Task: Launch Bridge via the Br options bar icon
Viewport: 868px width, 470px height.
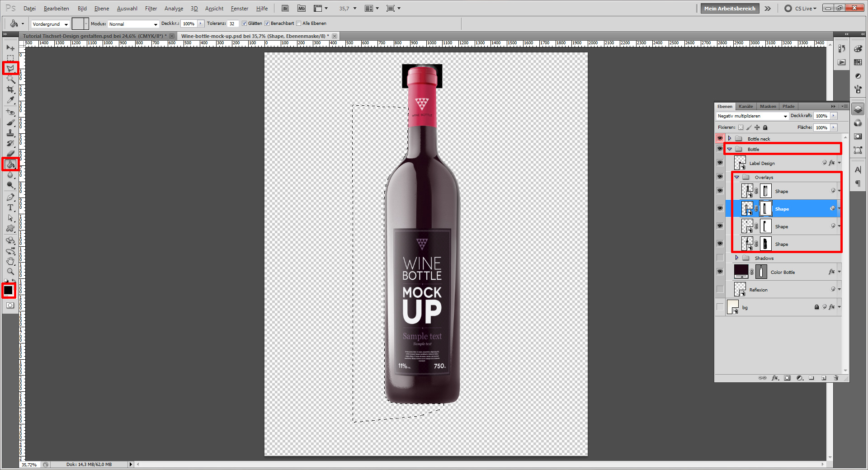Action: tap(285, 8)
